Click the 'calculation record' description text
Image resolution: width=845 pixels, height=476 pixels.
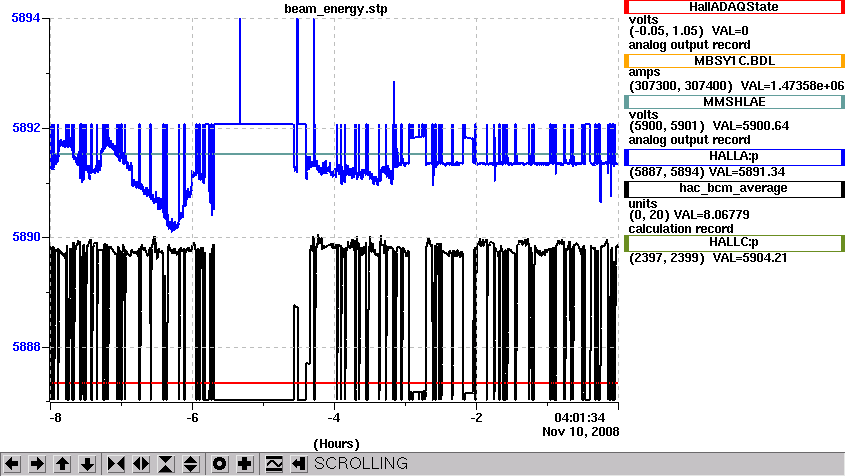[681, 229]
